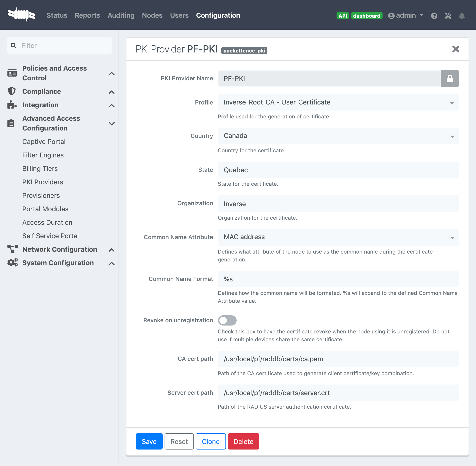Open the notifications bell icon
The height and width of the screenshot is (466, 476).
(462, 16)
